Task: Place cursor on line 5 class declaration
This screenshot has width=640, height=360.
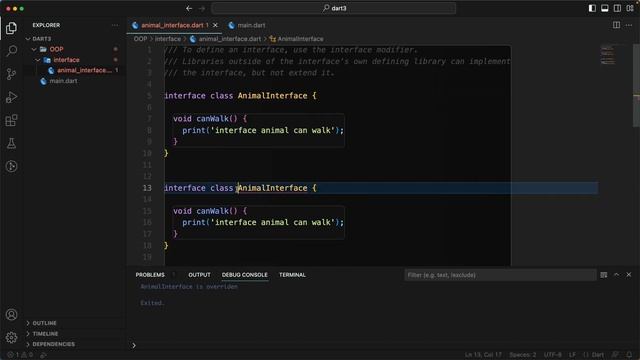Action: click(240, 96)
